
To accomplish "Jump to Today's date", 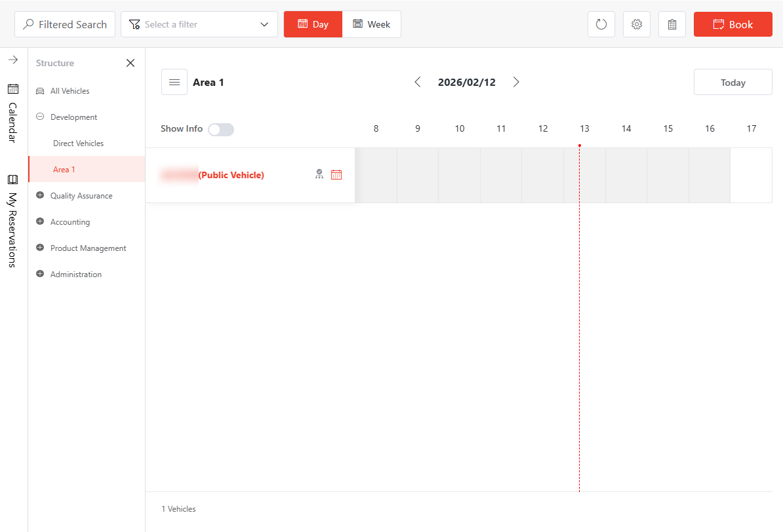I will pos(733,83).
